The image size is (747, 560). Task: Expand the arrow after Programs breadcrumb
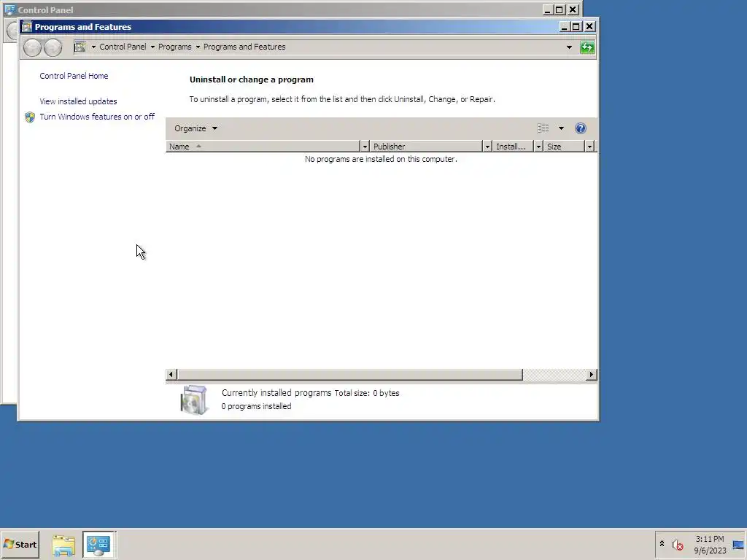198,47
